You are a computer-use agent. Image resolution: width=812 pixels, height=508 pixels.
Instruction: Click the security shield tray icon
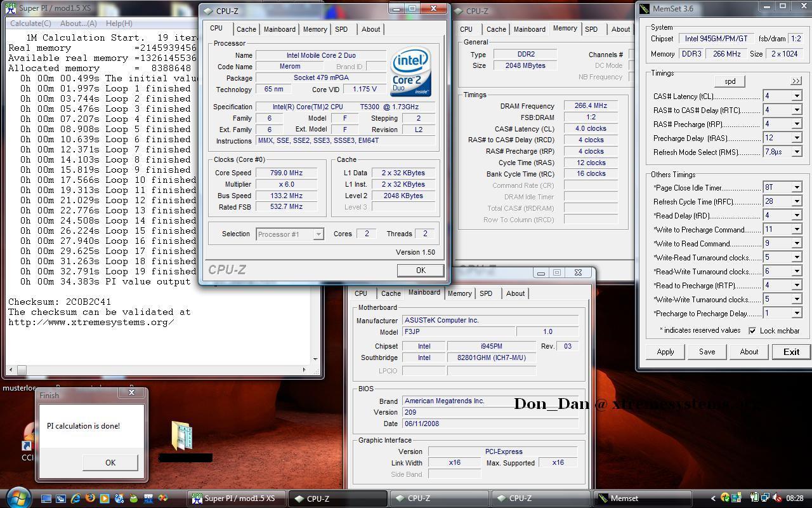point(725,498)
